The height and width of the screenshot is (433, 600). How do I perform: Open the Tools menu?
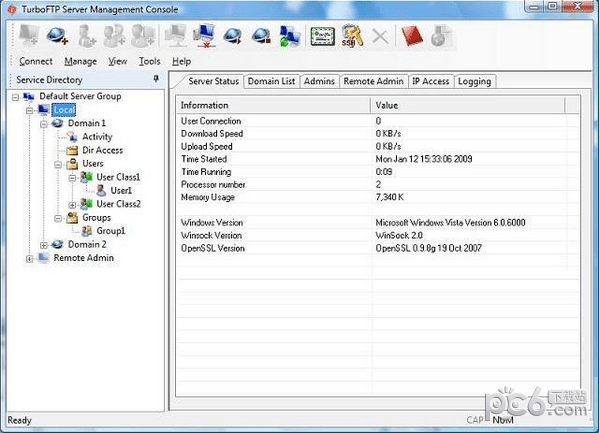149,61
